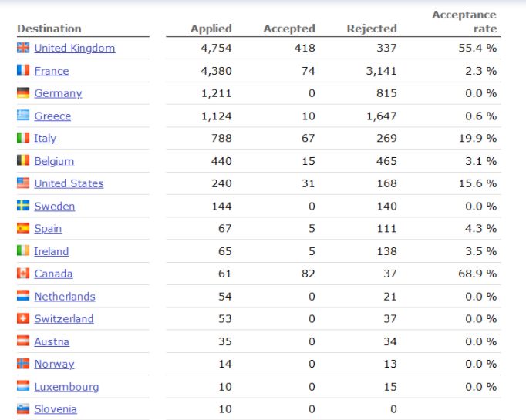Select the 240 applied value
The width and height of the screenshot is (526, 420).
coord(222,183)
